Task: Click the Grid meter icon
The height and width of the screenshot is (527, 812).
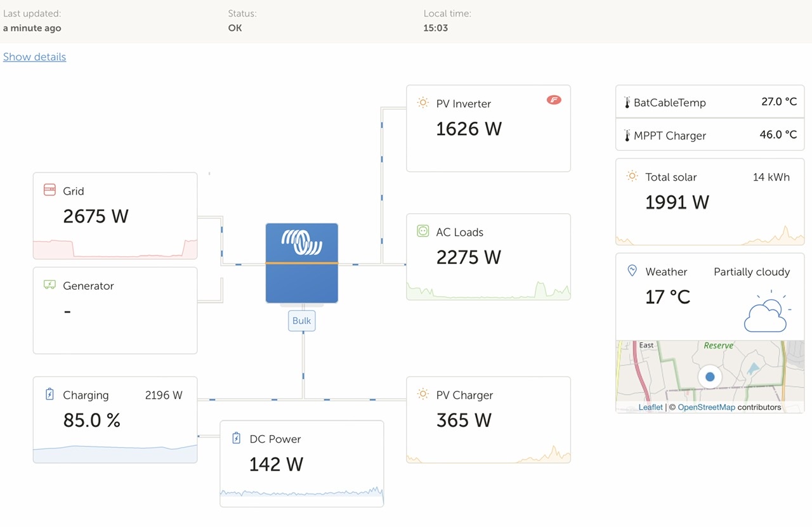Action: (49, 190)
